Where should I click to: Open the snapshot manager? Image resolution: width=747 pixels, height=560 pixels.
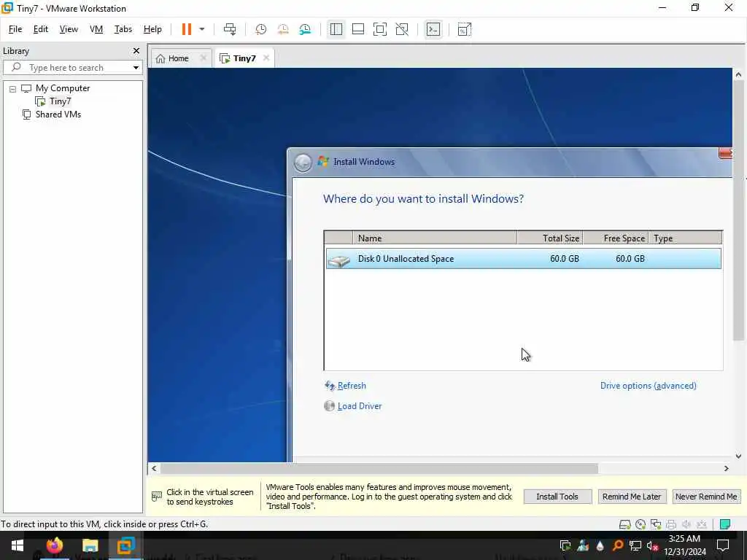tap(305, 29)
